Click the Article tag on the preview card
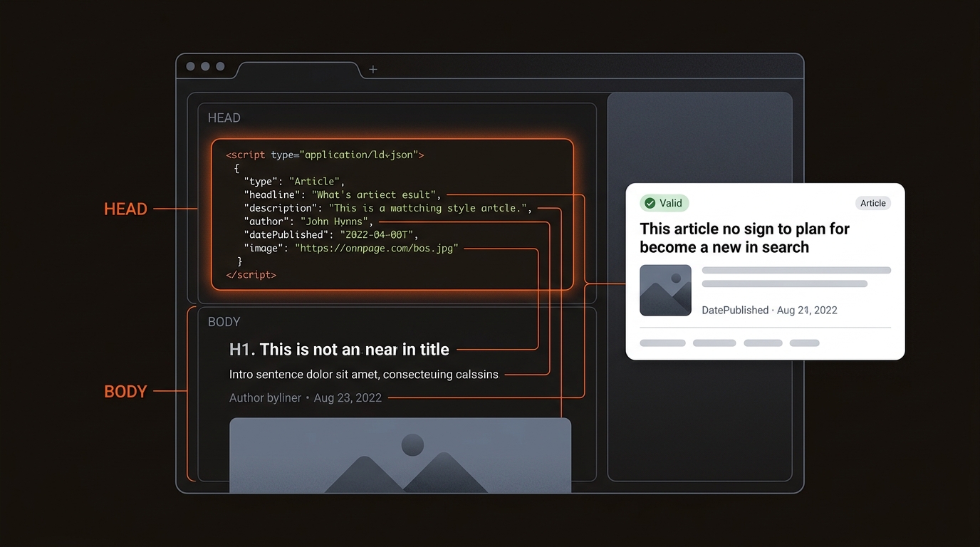Viewport: 980px width, 547px height. tap(872, 203)
